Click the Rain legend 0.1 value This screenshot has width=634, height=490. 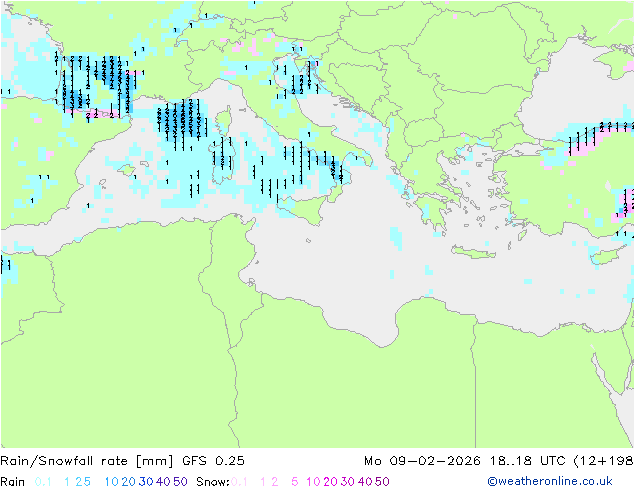pyautogui.click(x=43, y=482)
